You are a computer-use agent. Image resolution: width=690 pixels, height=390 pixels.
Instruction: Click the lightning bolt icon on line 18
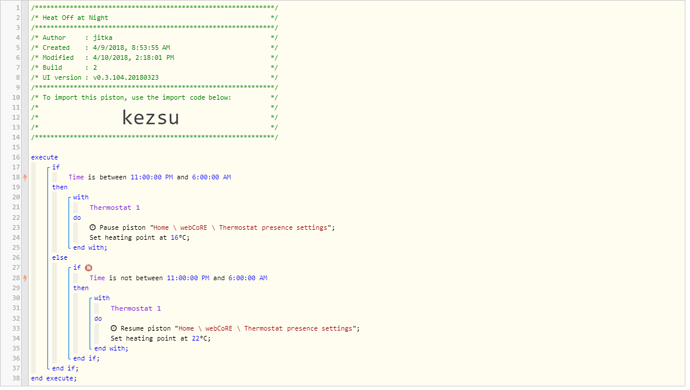tap(26, 177)
